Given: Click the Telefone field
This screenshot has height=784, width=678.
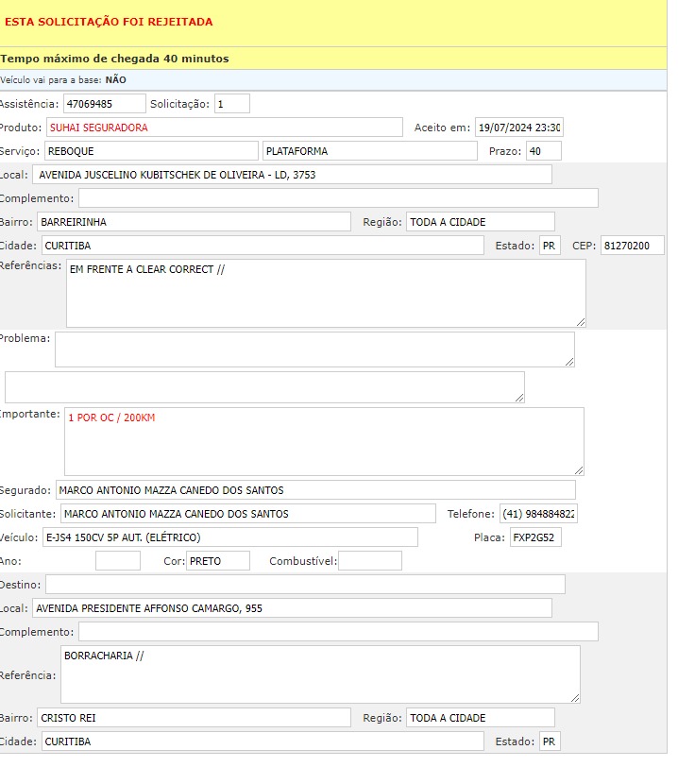Looking at the screenshot, I should tap(538, 514).
